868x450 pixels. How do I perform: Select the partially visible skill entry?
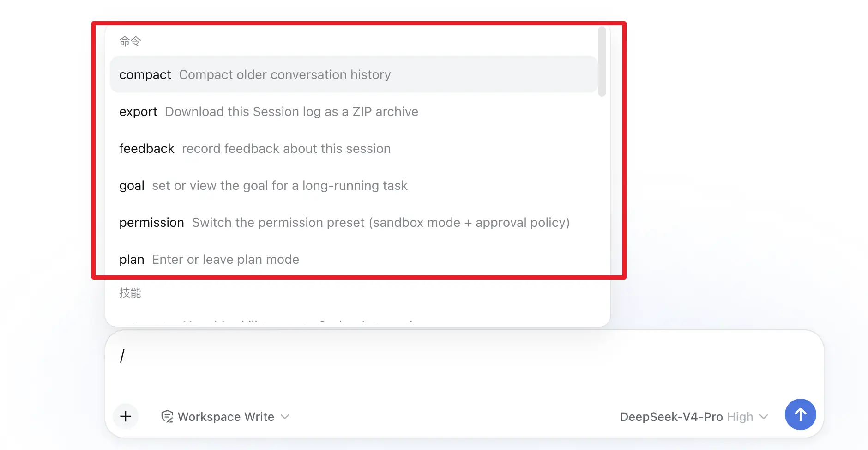click(x=354, y=322)
